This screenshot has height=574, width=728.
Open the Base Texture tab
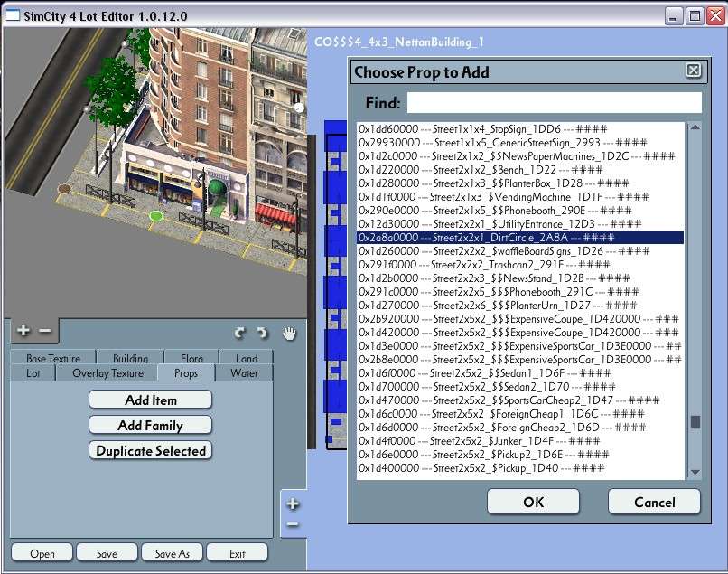tap(53, 358)
